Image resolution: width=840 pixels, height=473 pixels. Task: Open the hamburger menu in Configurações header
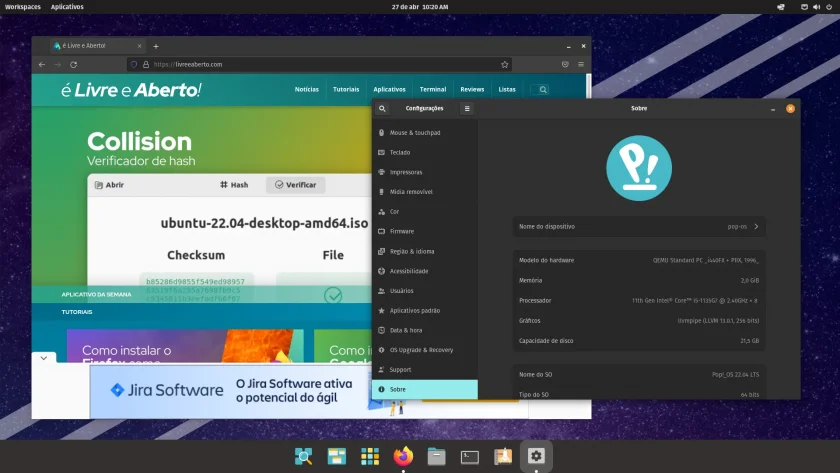tap(467, 108)
